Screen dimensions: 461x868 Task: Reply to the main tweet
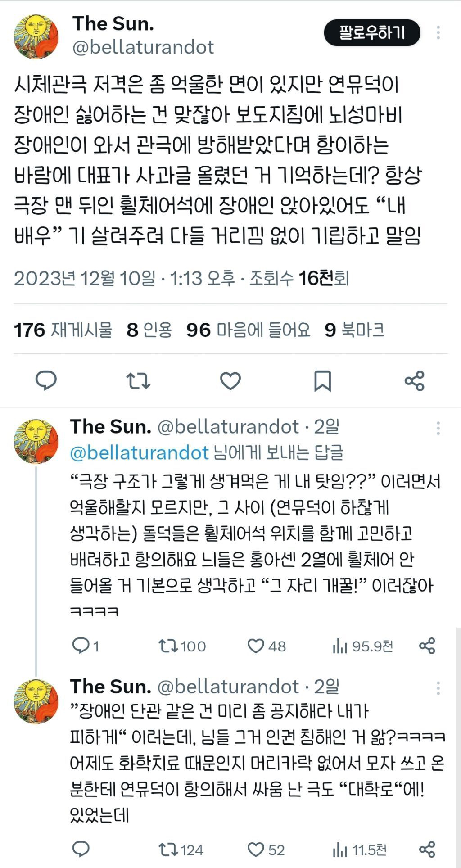(46, 381)
